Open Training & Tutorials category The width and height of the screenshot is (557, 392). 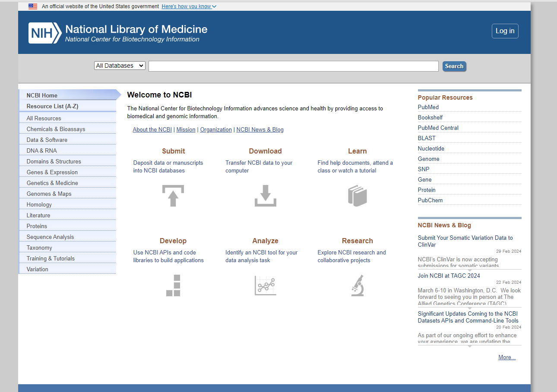tap(68, 258)
